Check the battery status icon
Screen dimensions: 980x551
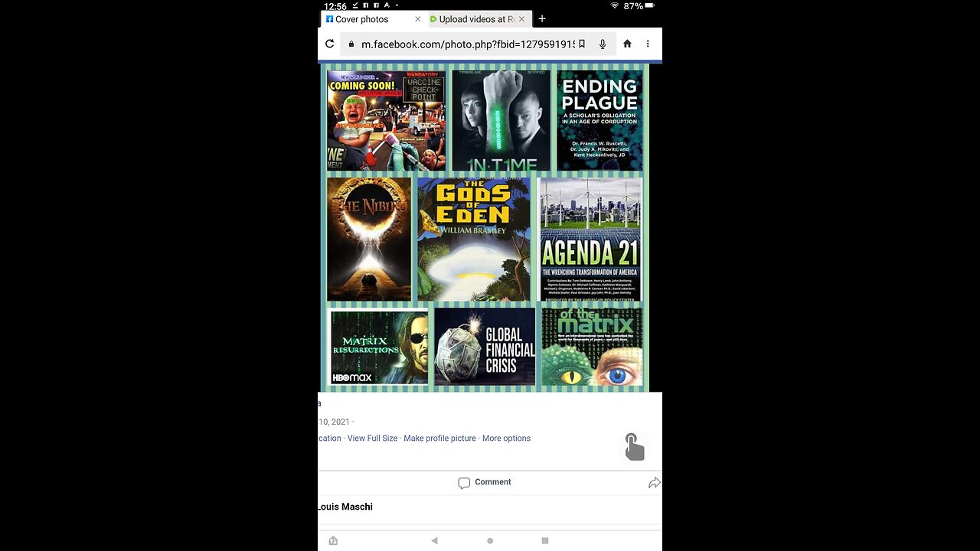click(x=650, y=6)
